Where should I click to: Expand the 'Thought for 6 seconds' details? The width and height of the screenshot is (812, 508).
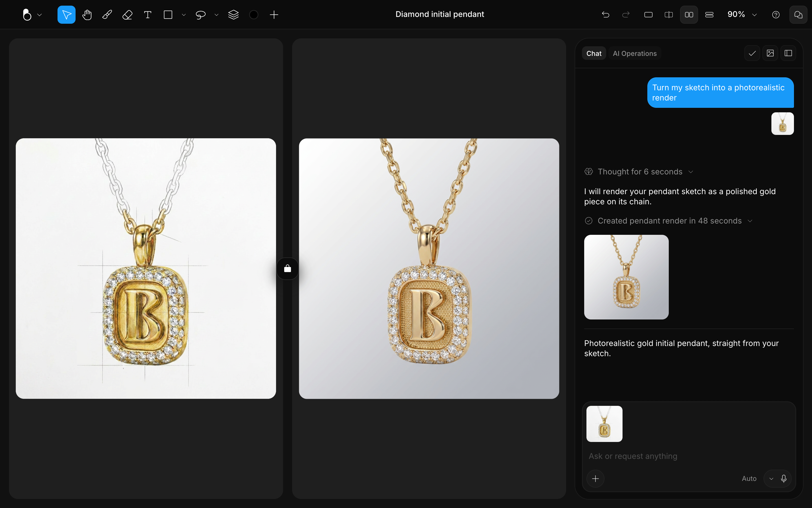[639, 172]
